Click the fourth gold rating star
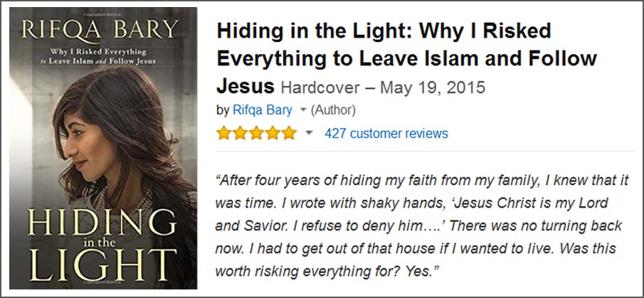 click(x=273, y=133)
